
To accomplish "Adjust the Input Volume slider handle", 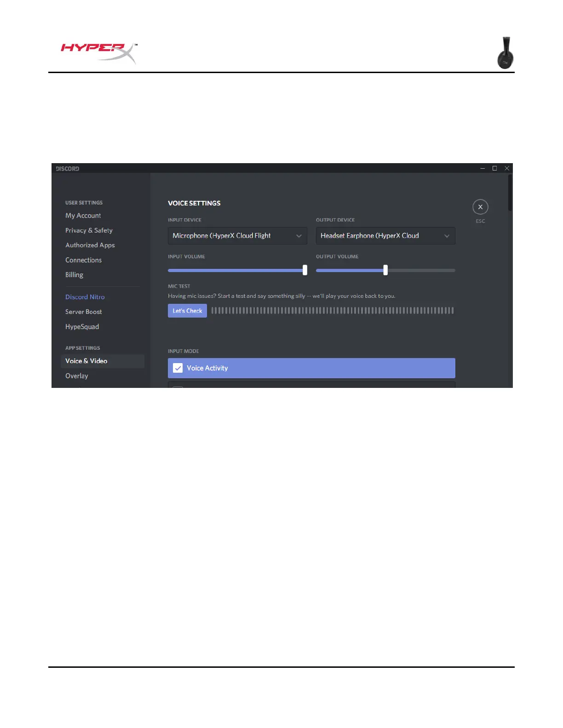I will (x=305, y=270).
